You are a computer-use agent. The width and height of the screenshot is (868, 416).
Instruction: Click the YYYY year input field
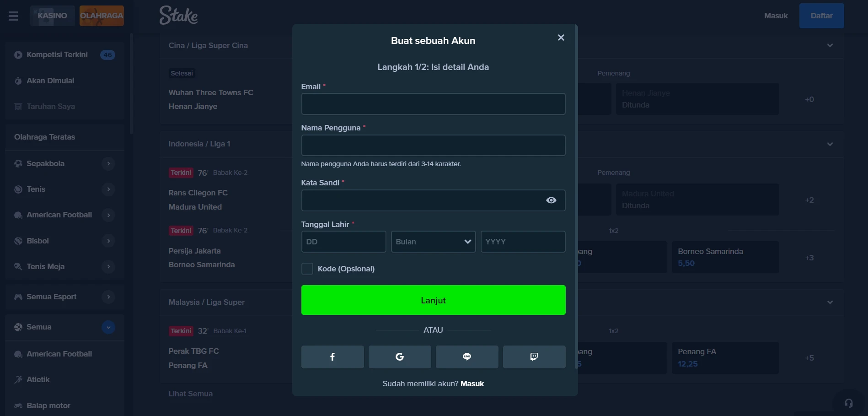(523, 242)
